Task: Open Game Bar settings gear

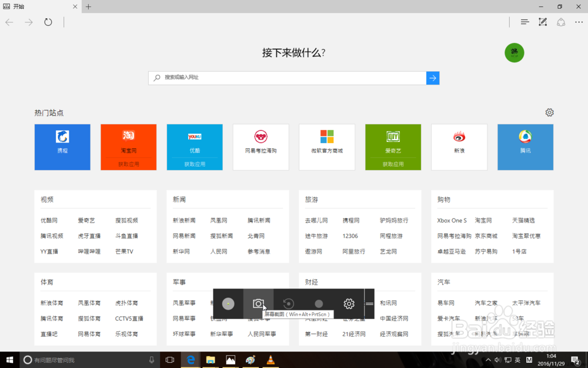Action: tap(349, 303)
